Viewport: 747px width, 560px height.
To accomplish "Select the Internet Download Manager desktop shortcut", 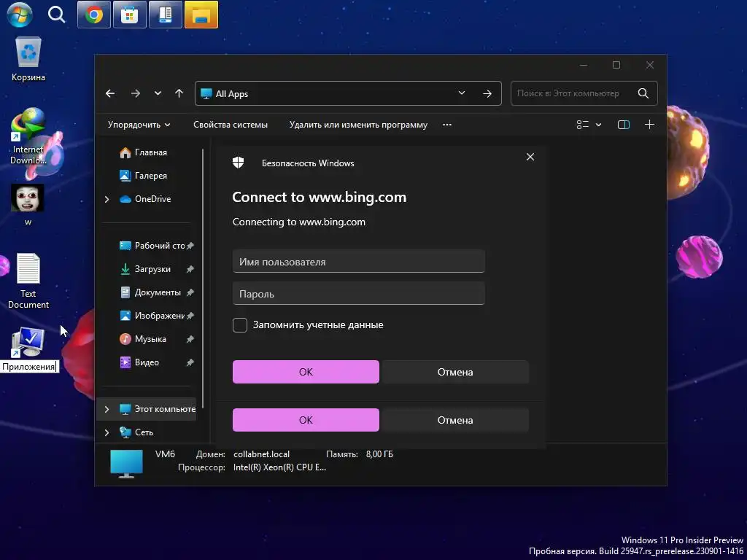I will 28,136.
